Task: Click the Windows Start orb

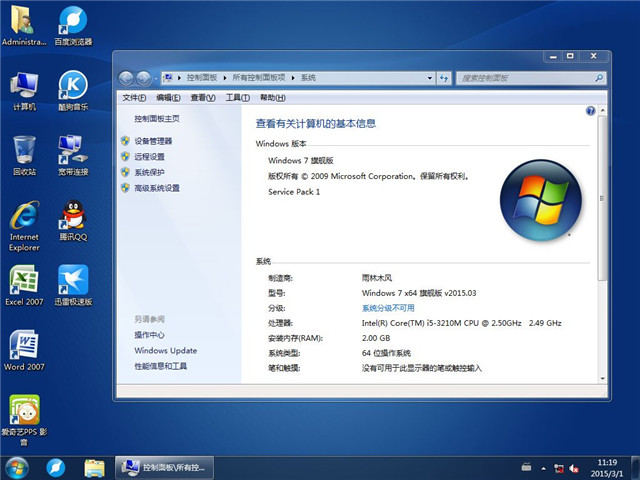Action: coord(16,468)
